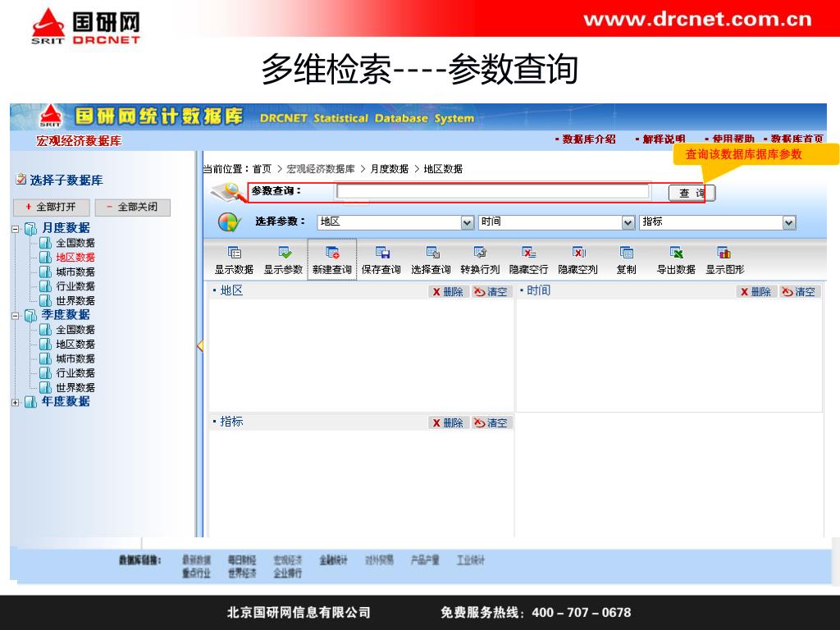This screenshot has height=630, width=840.
Task: Click 月度数据 in the breadcrumb
Action: (x=389, y=169)
